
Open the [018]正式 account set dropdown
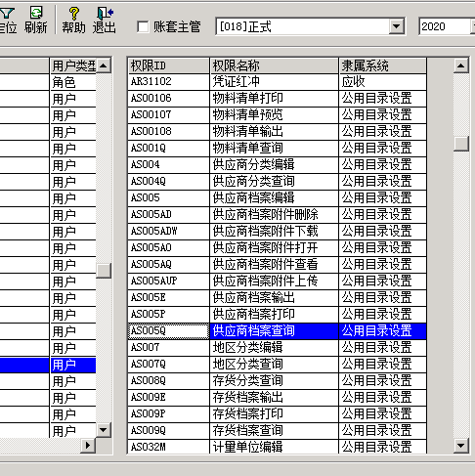(x=397, y=26)
